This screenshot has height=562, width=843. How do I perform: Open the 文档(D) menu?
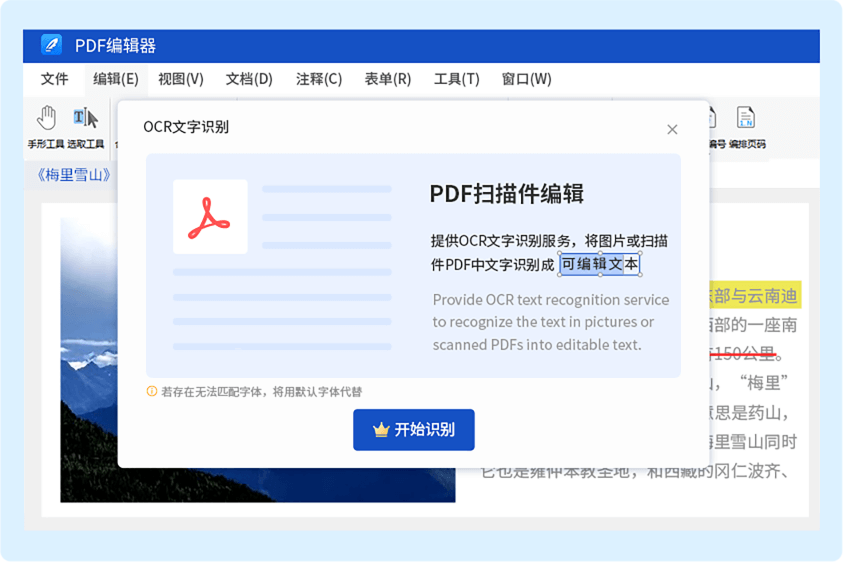(x=249, y=79)
